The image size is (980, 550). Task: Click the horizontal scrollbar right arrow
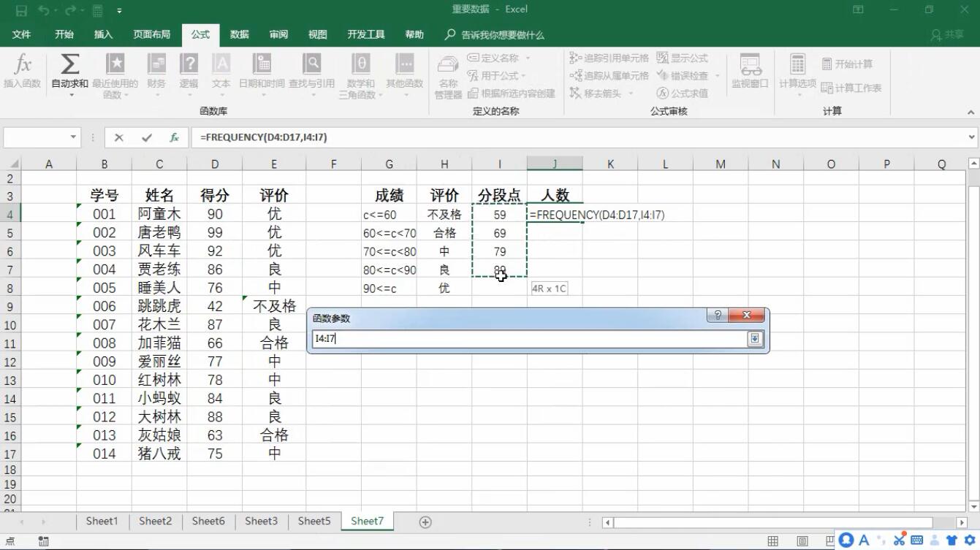[x=962, y=522]
